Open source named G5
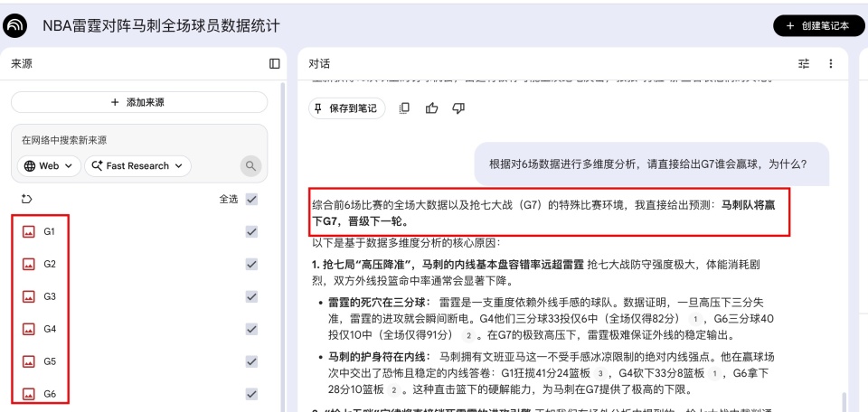This screenshot has height=412, width=868. tap(50, 361)
